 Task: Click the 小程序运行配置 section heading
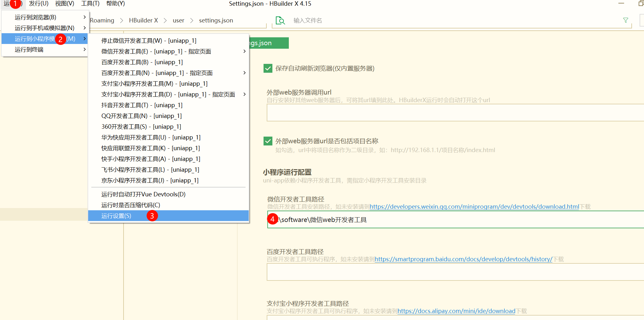[287, 172]
